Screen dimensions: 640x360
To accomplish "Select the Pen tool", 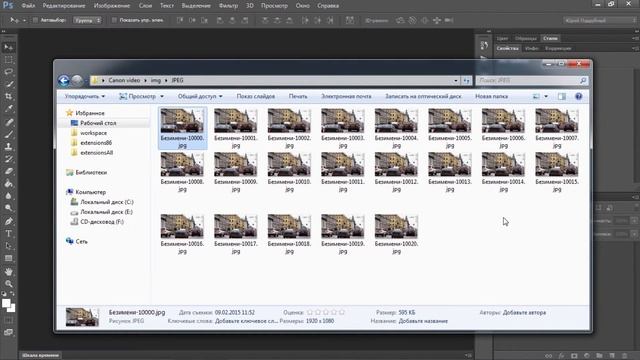I will click(x=9, y=221).
